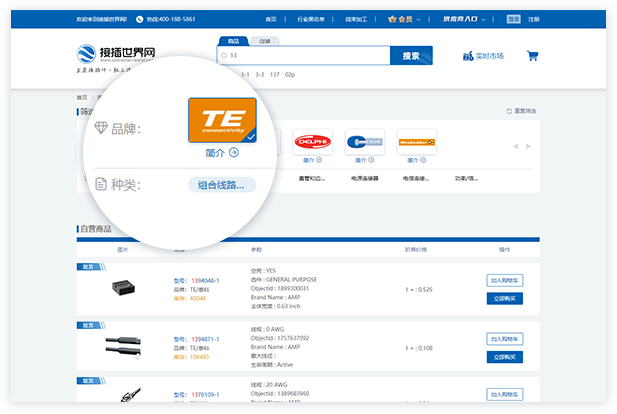Open 简介 arrow under Weidmüller logo
This screenshot has width=617, height=414.
[x=423, y=160]
